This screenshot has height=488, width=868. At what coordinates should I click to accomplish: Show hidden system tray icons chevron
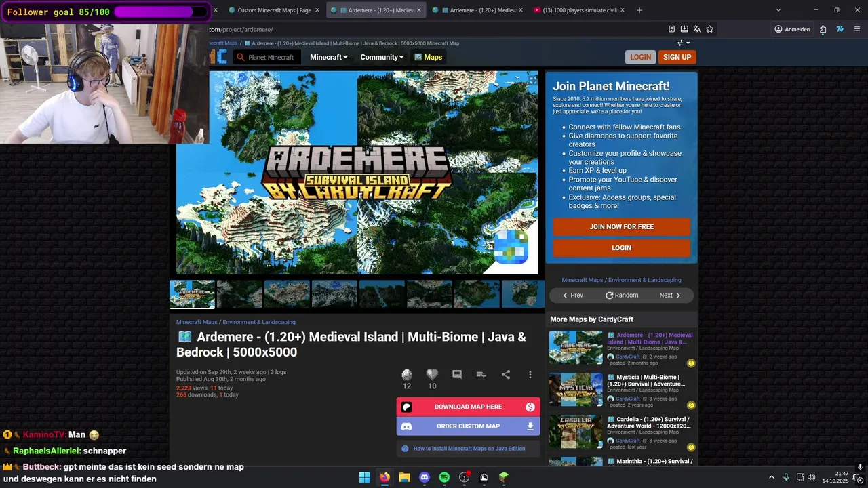pos(771,477)
